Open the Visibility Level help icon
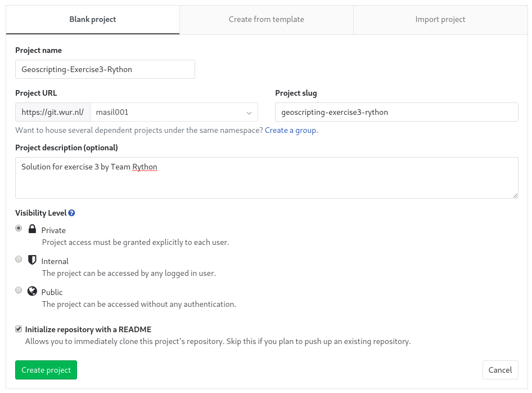 pos(71,213)
